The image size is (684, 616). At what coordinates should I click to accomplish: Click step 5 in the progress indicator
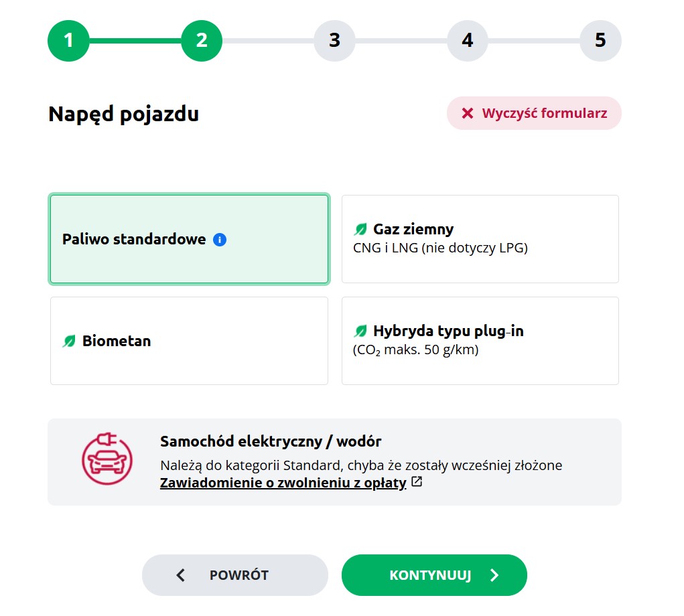click(x=600, y=40)
